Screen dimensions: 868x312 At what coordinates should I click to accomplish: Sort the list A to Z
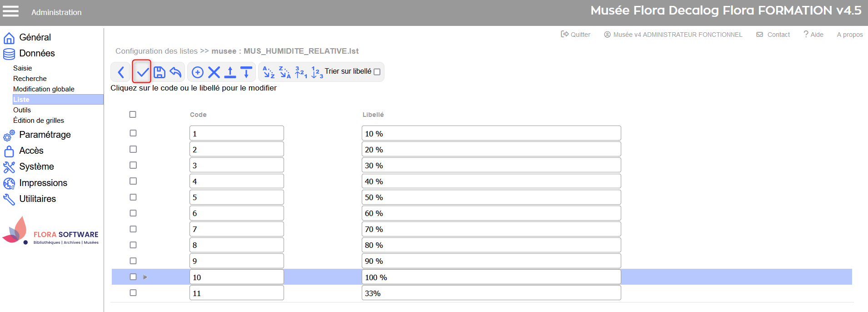(269, 72)
